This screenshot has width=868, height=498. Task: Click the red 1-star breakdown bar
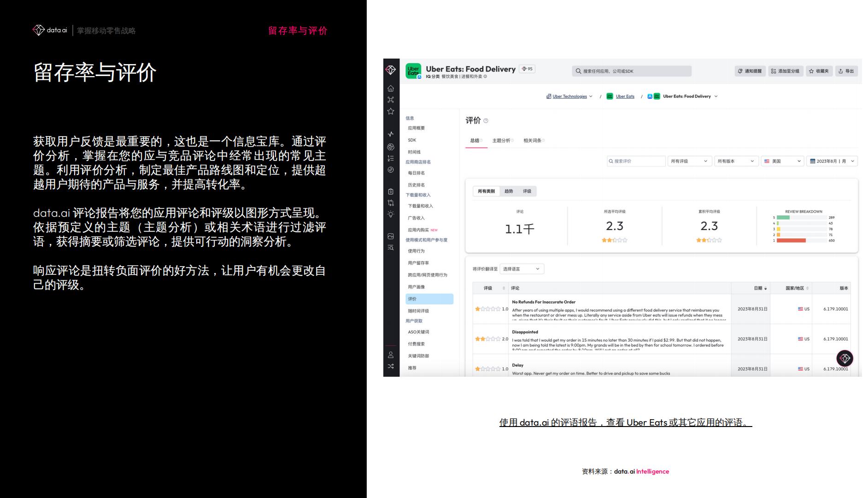pyautogui.click(x=791, y=240)
